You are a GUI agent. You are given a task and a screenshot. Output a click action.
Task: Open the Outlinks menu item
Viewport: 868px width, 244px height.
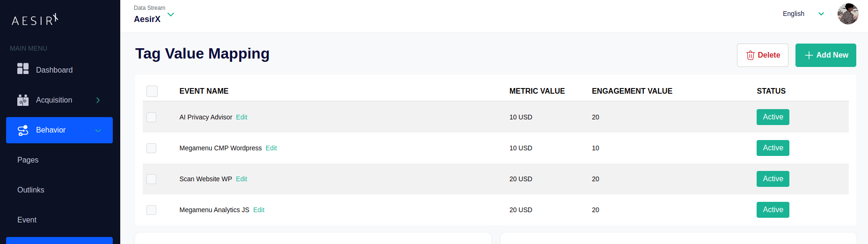tap(31, 190)
